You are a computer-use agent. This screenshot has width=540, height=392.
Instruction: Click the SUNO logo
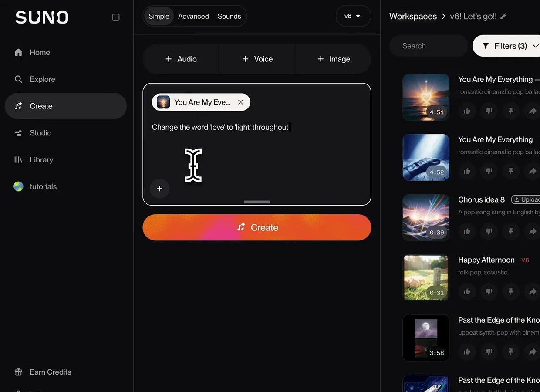pyautogui.click(x=42, y=17)
